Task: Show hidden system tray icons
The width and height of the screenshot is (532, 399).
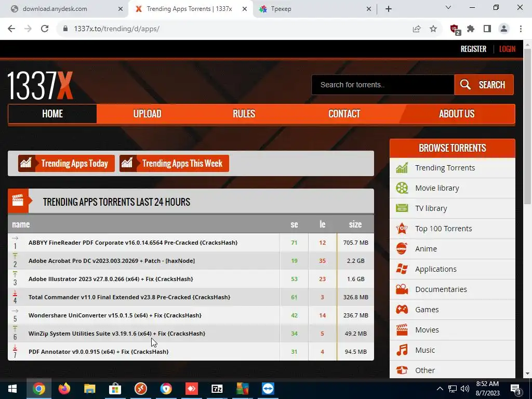Action: (440, 389)
